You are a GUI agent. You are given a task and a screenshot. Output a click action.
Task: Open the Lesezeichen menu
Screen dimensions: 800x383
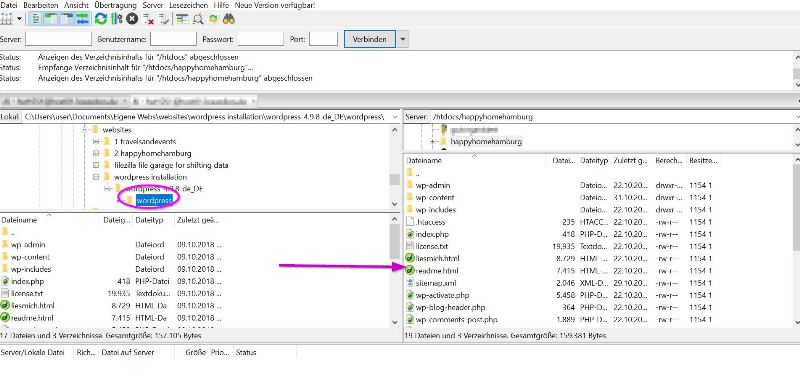point(189,5)
